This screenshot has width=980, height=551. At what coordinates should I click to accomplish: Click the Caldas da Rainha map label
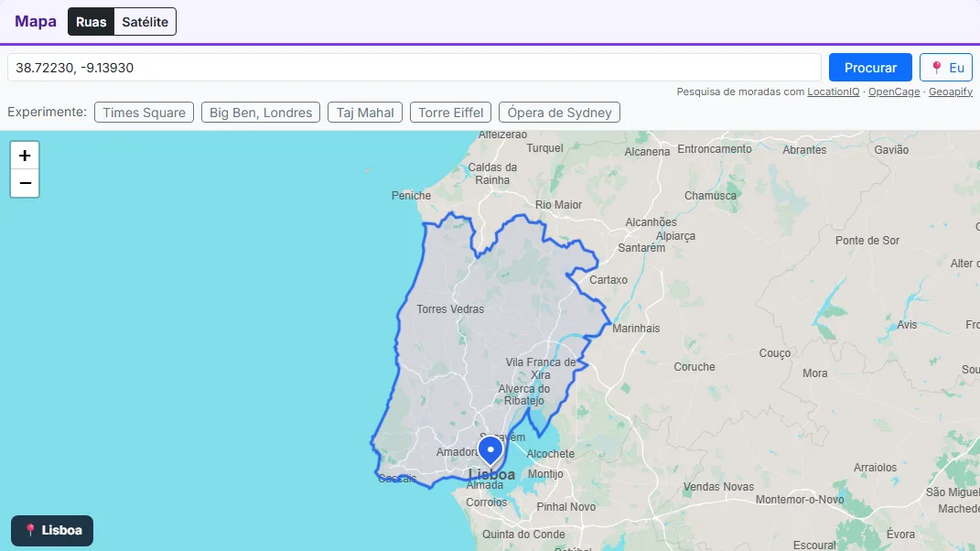point(492,174)
